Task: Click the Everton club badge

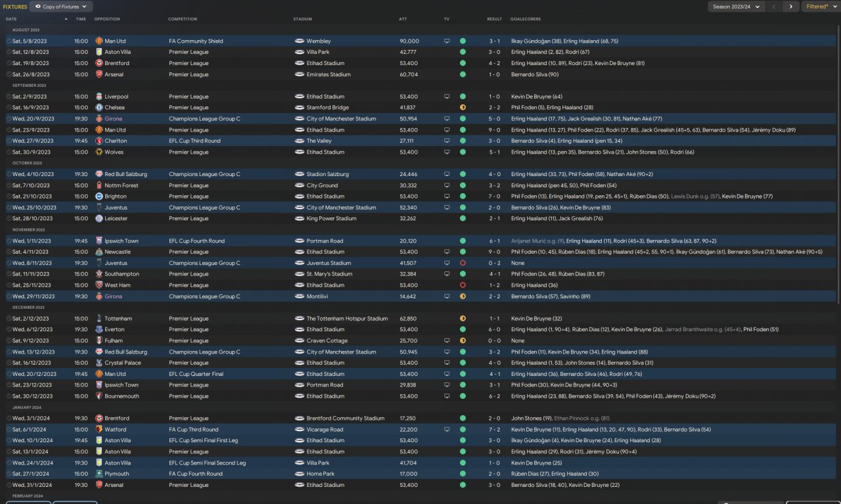Action: (x=99, y=329)
